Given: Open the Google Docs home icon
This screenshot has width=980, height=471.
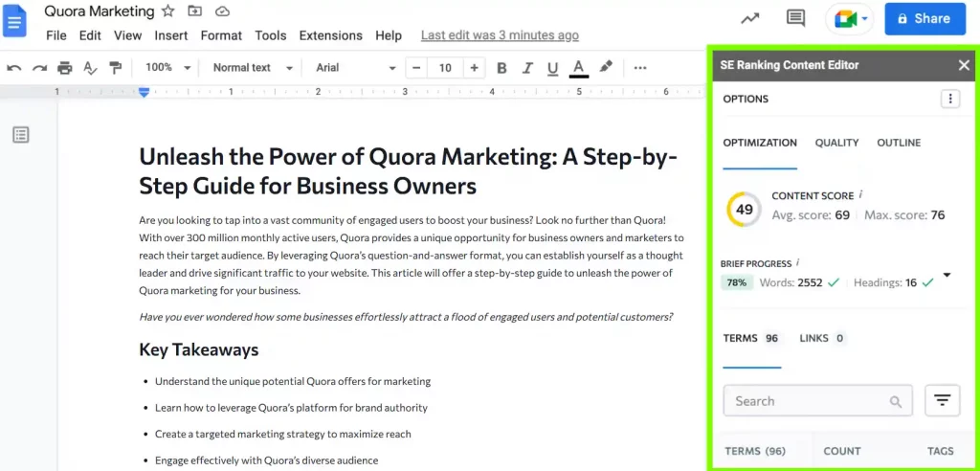Looking at the screenshot, I should (x=14, y=22).
